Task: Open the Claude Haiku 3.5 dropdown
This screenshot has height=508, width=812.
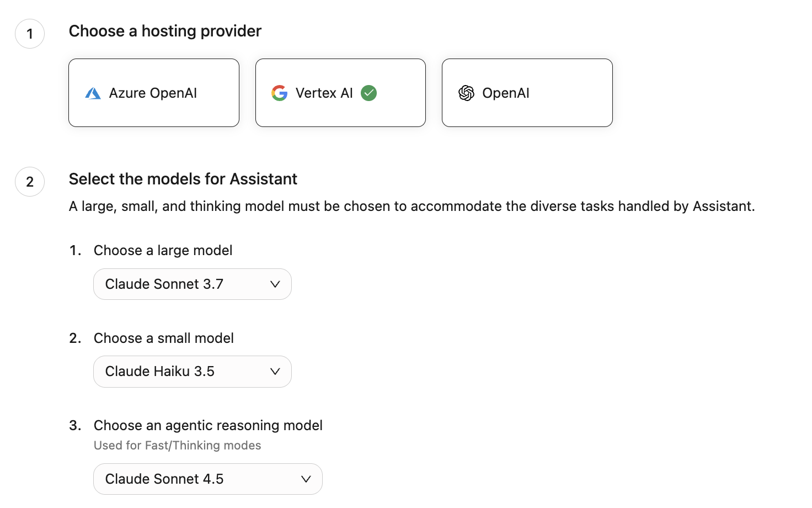Action: 192,371
